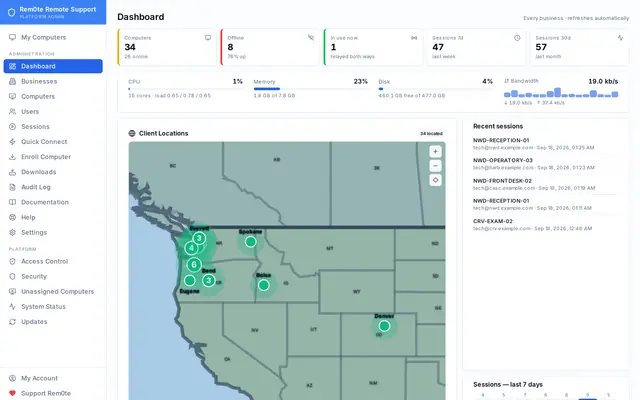Click the Enroll Computer download icon

pyautogui.click(x=13, y=157)
